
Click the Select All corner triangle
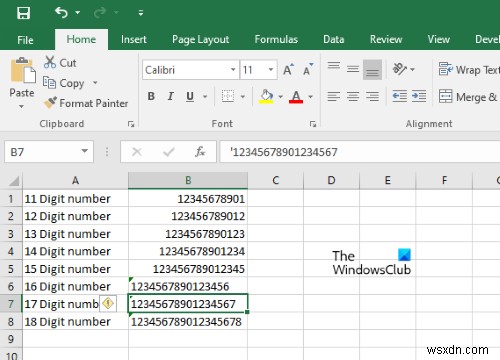(x=13, y=181)
